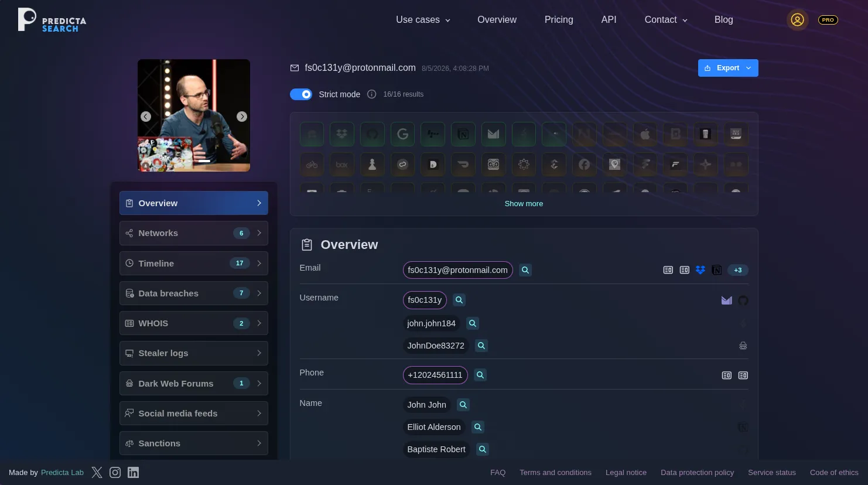Select the Overview sidebar tab
The height and width of the screenshot is (485, 868).
194,203
